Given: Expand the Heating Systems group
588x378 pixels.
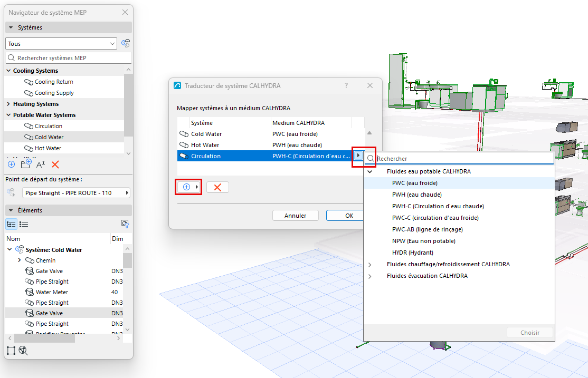Looking at the screenshot, I should click(8, 104).
